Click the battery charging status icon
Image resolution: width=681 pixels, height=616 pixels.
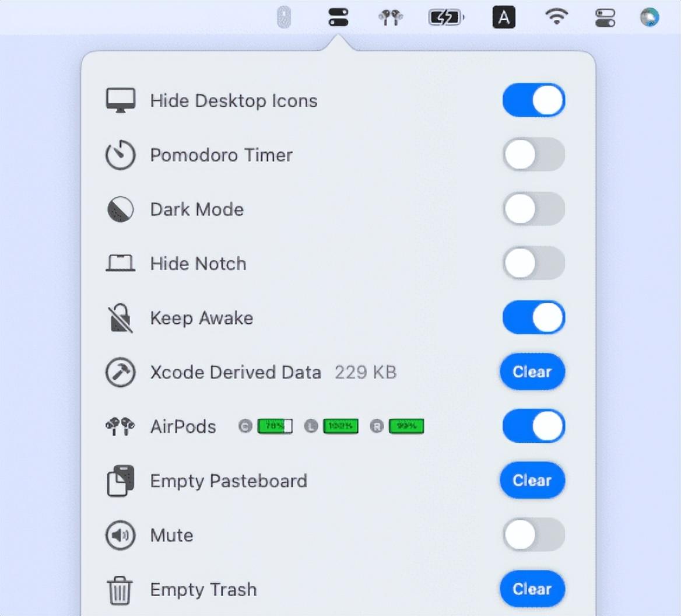(446, 18)
